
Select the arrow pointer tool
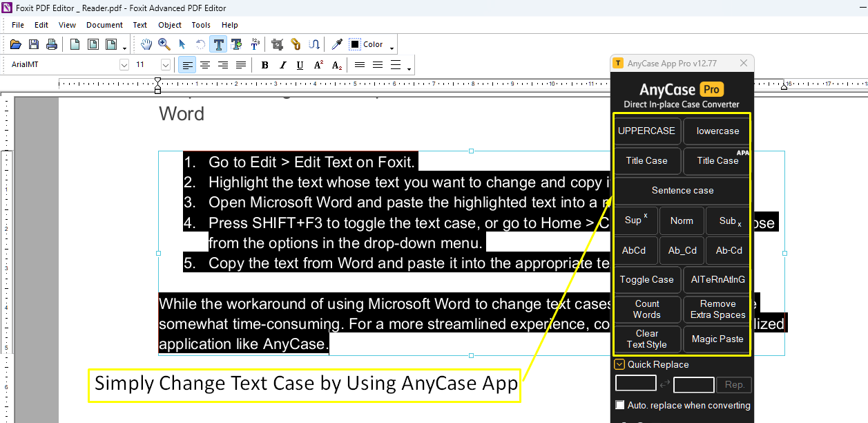182,44
